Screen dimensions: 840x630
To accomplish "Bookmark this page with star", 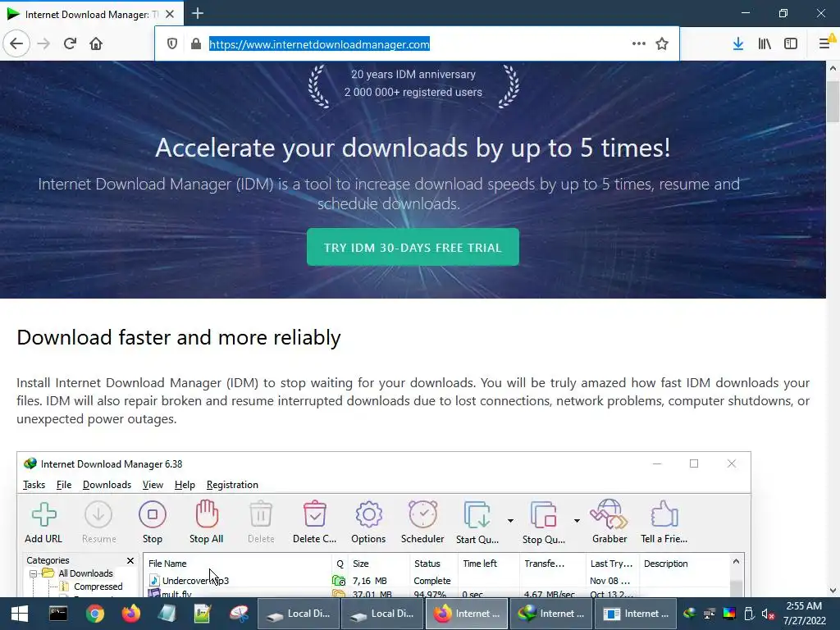I will click(x=662, y=43).
